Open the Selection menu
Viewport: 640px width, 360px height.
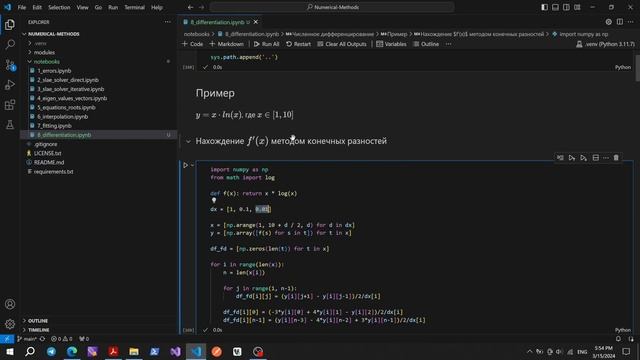point(59,7)
